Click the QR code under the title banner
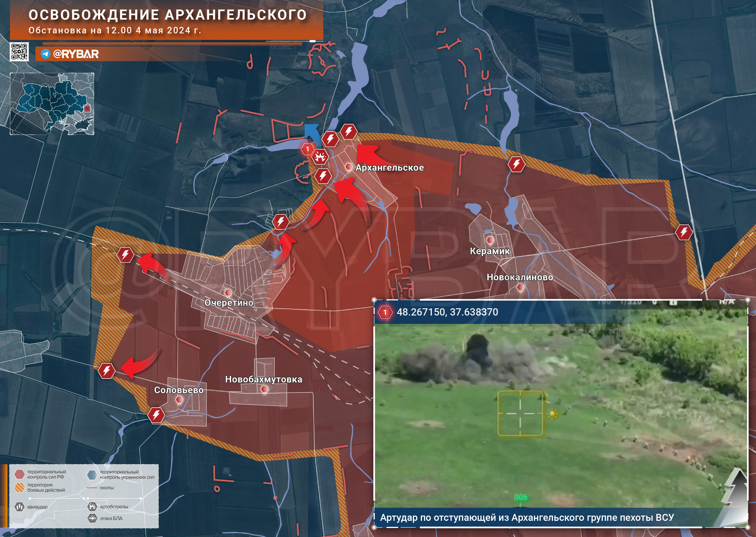Viewport: 756px width, 537px height. pyautogui.click(x=19, y=52)
